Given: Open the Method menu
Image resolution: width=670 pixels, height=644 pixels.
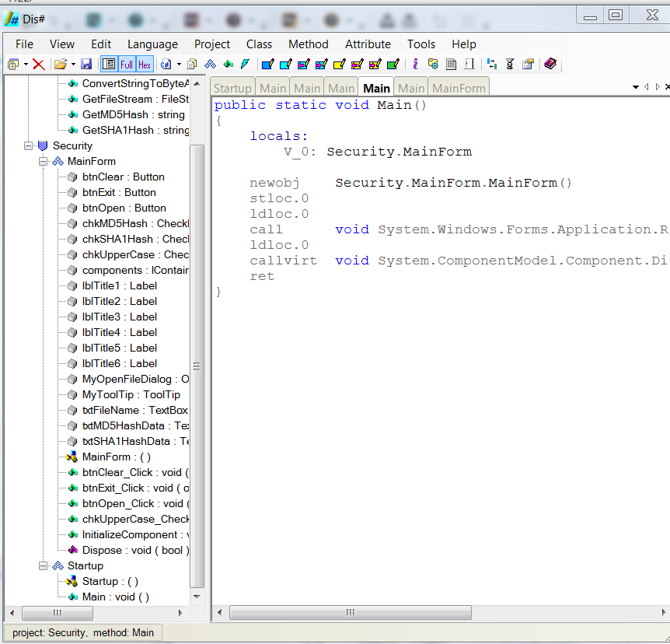Looking at the screenshot, I should [308, 44].
